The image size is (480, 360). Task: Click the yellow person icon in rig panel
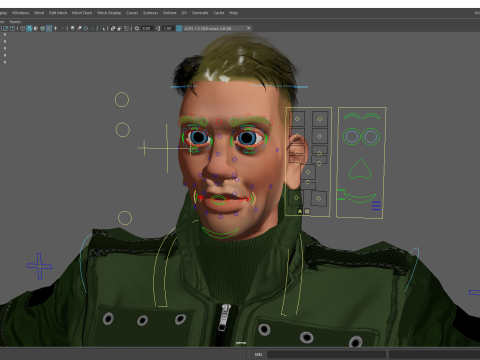300,211
